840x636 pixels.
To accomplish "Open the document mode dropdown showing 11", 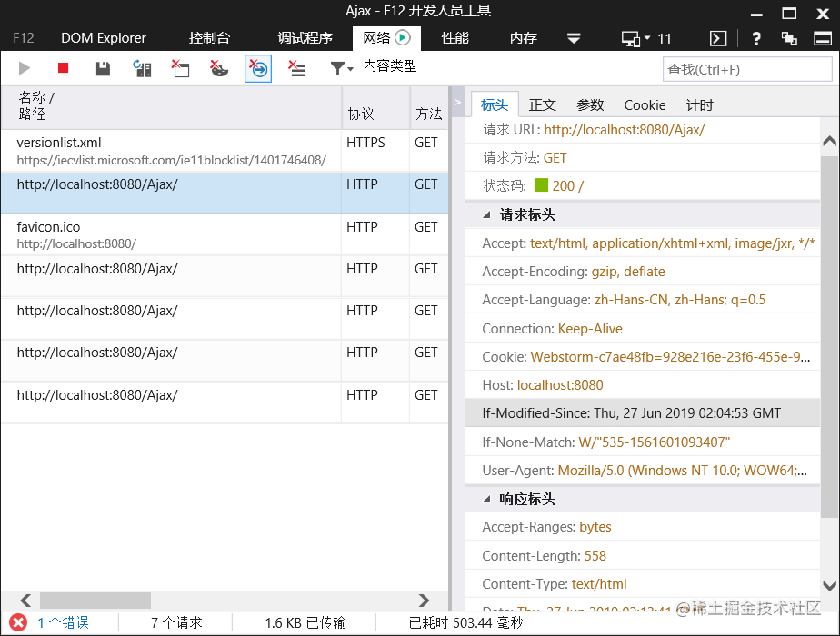I will point(642,38).
